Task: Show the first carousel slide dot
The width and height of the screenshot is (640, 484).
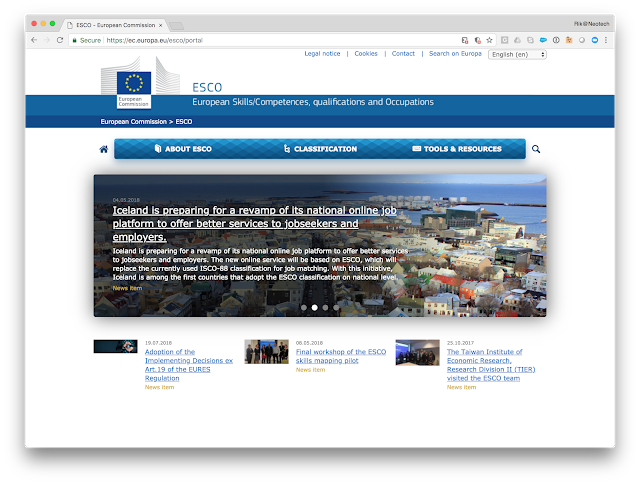Action: click(304, 308)
